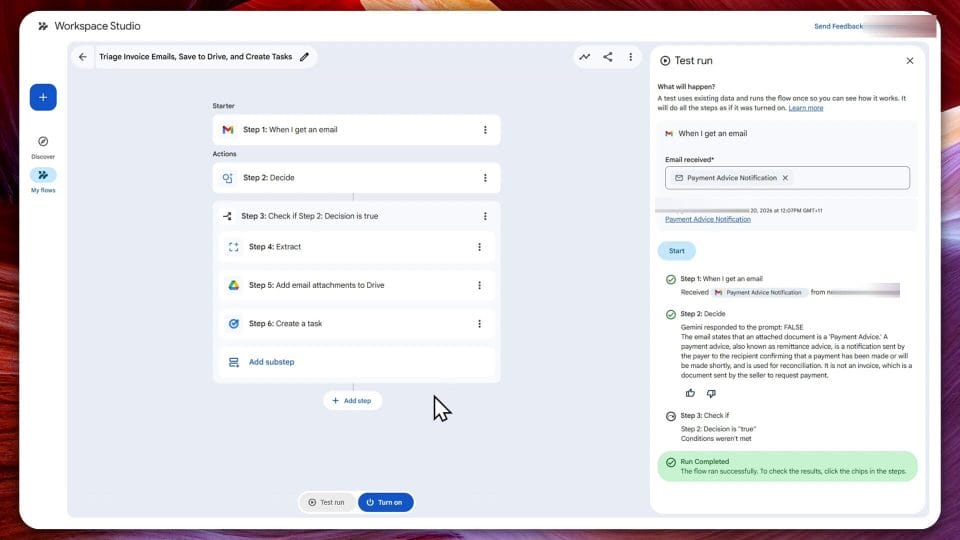Viewport: 960px width, 540px height.
Task: Open top toolbar more options menu
Action: click(631, 57)
